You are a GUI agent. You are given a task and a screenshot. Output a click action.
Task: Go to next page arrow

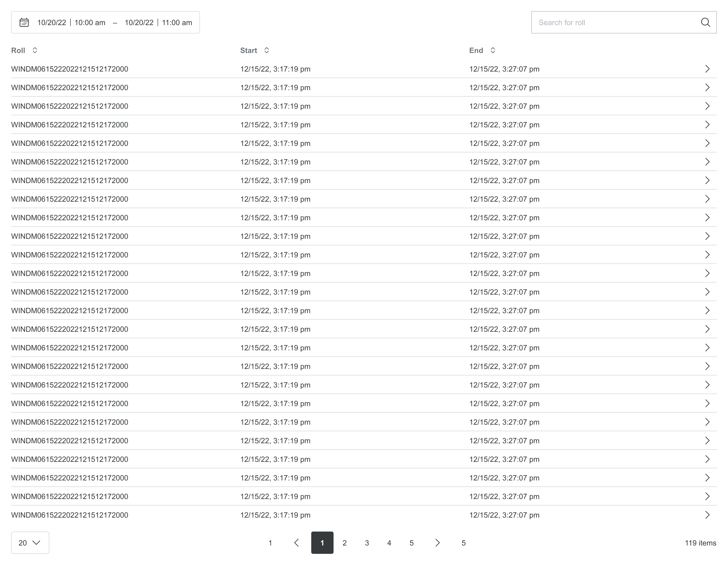437,543
